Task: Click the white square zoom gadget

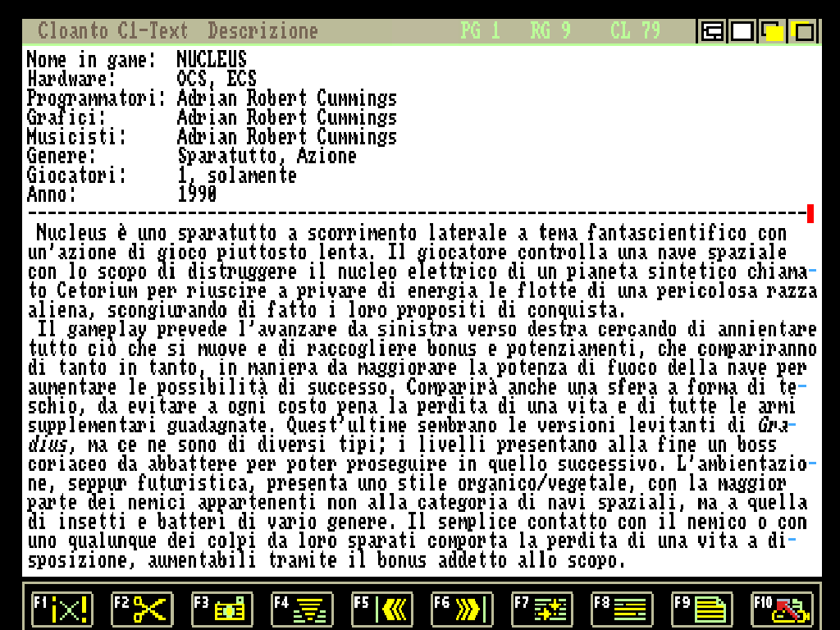Action: coord(742,32)
